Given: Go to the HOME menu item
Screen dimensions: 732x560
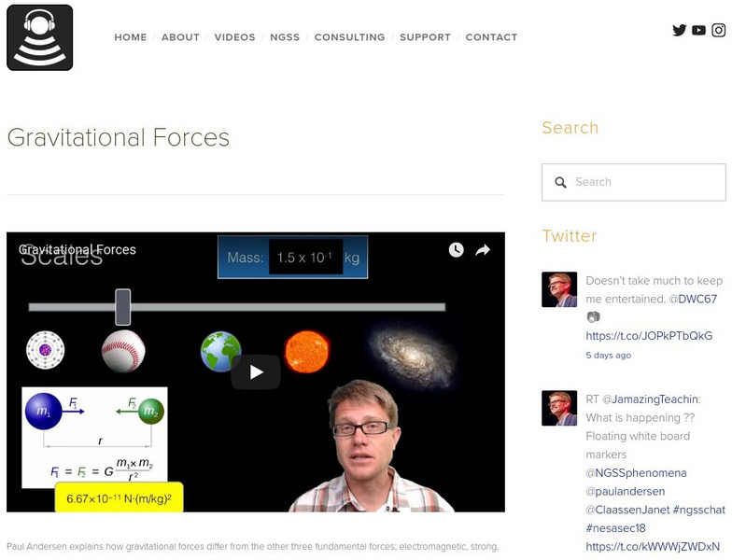Looking at the screenshot, I should point(131,37).
